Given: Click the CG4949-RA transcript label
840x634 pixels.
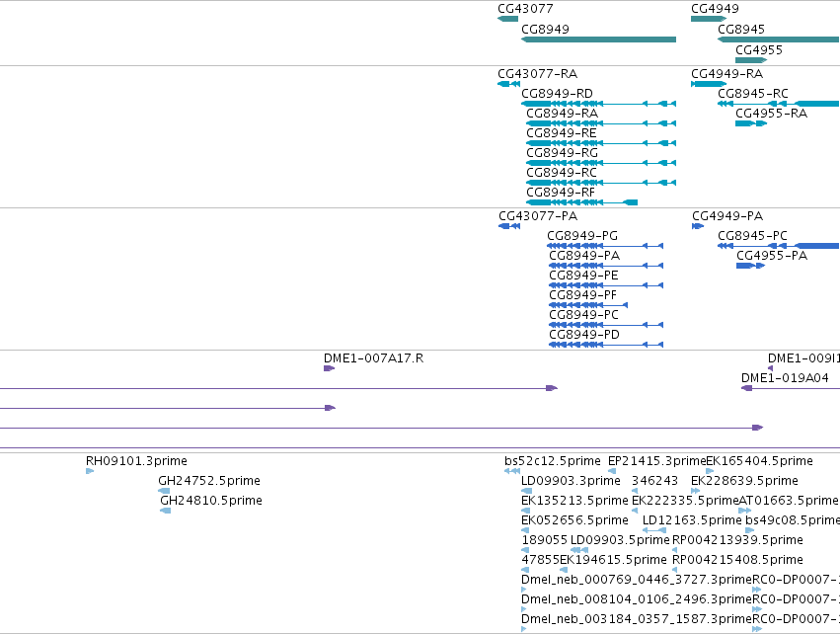Looking at the screenshot, I should pos(726,74).
